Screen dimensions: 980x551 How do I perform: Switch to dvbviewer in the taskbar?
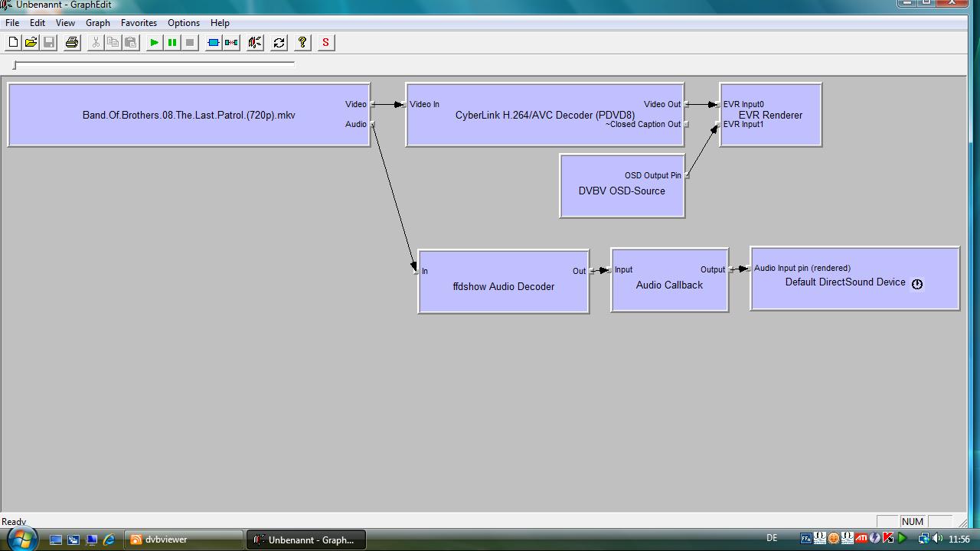(184, 540)
